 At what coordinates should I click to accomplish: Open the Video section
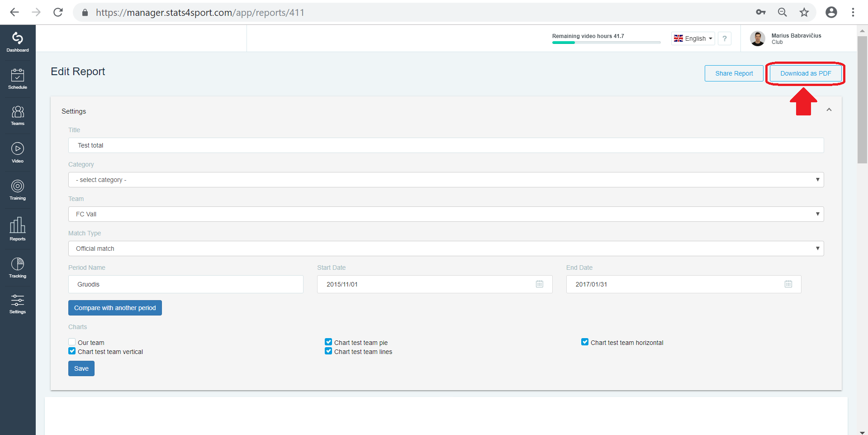point(18,153)
